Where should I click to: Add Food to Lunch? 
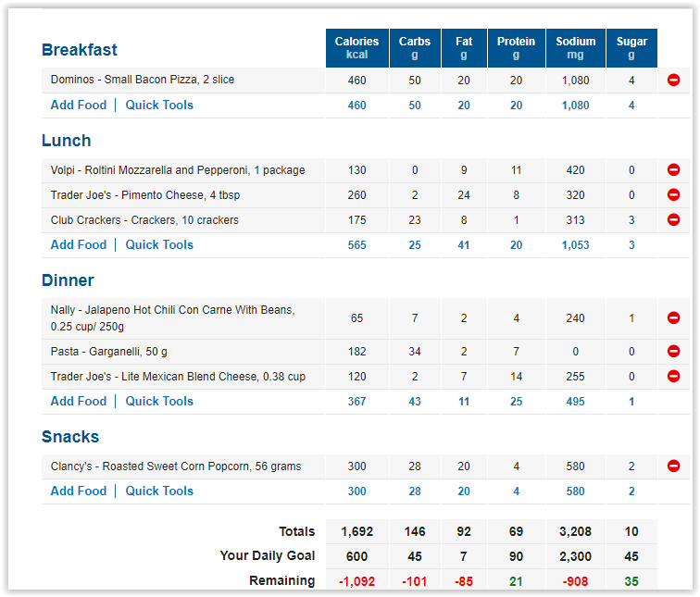79,245
